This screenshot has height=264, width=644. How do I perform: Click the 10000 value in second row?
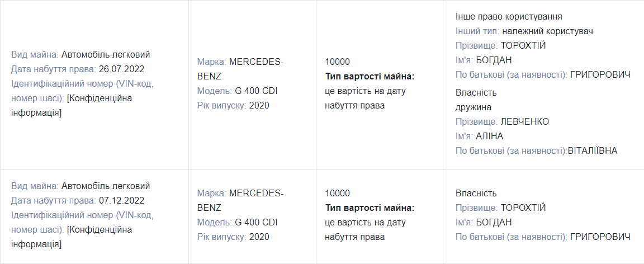[x=338, y=194]
